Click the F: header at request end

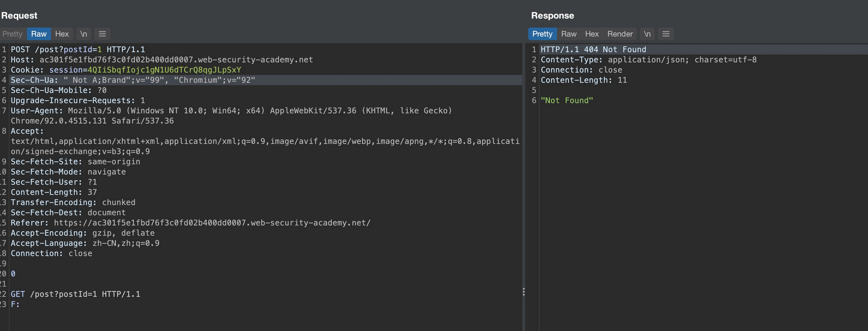point(15,304)
